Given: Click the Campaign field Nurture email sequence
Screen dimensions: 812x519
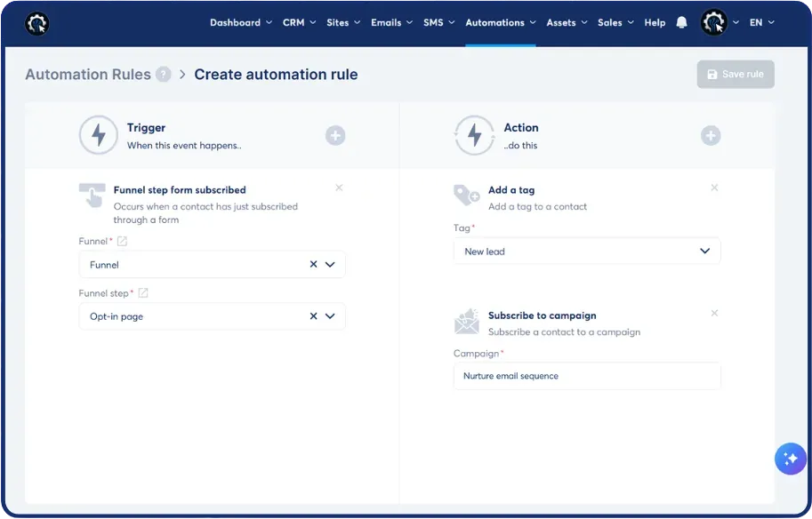Looking at the screenshot, I should (x=587, y=376).
